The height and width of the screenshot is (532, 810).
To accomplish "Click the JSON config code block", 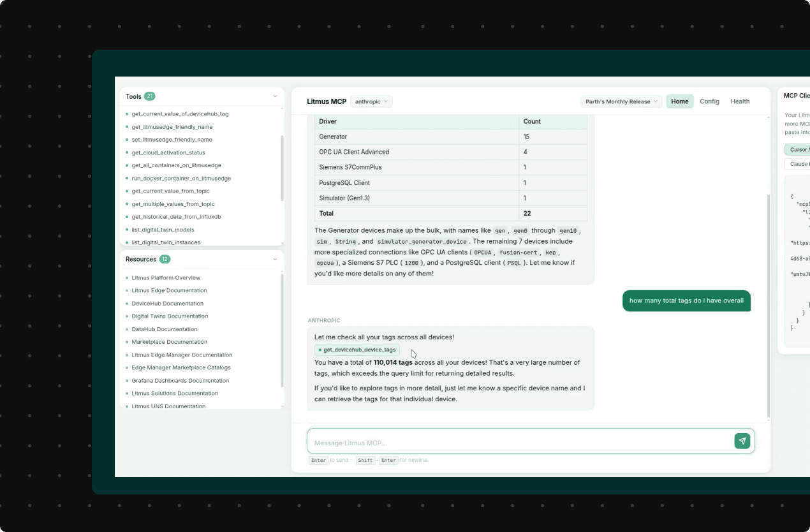I will [x=797, y=262].
